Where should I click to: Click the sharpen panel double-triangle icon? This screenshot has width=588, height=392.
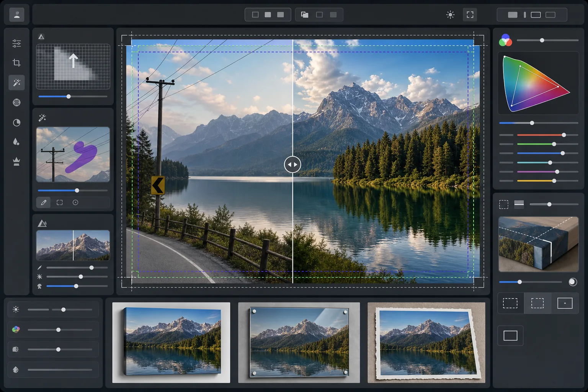click(42, 223)
